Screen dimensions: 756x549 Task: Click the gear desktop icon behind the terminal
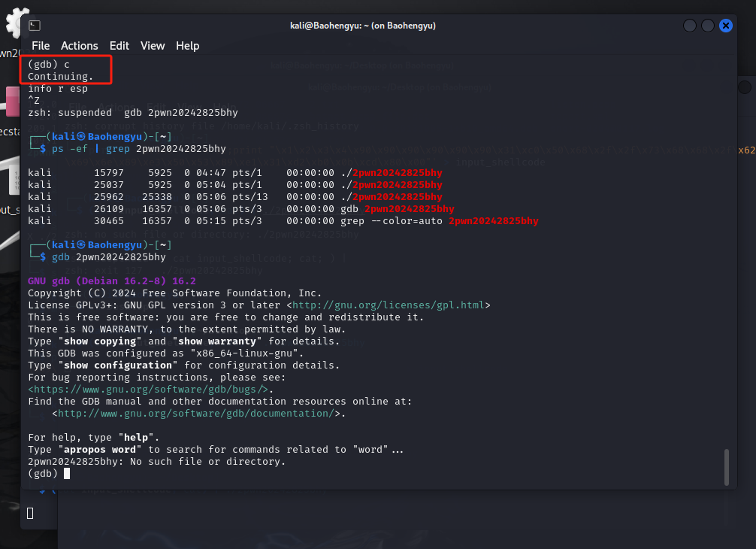click(x=14, y=23)
